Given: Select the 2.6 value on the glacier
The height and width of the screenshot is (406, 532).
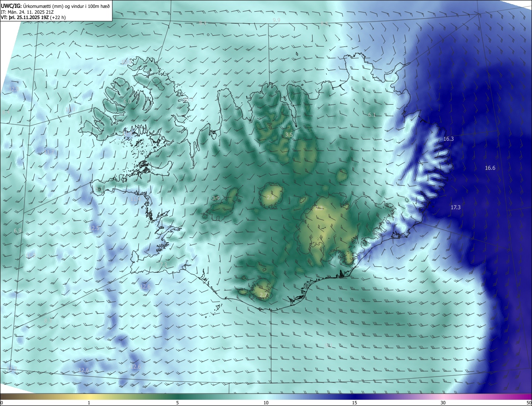Looking at the screenshot, I should [x=271, y=198].
